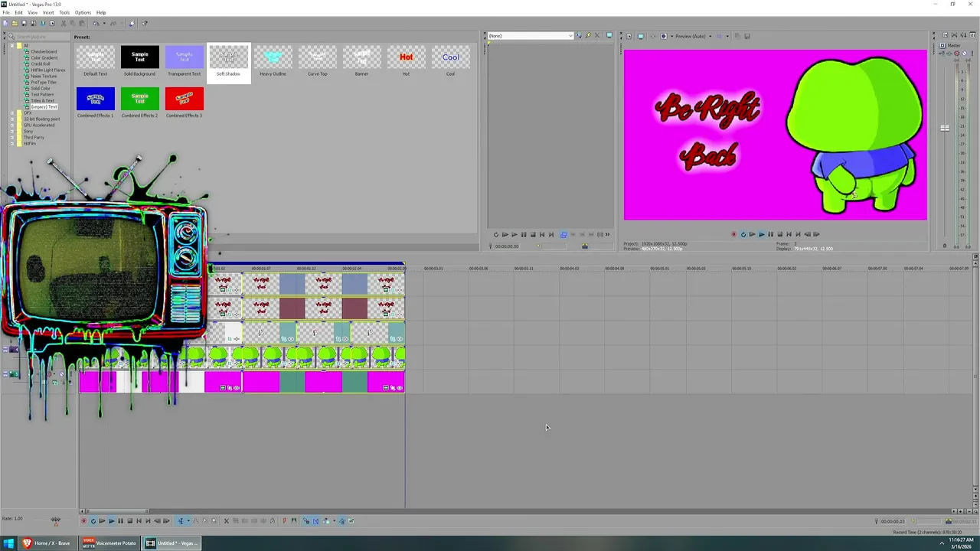Select Titles & Text generator in tree

pyautogui.click(x=42, y=100)
